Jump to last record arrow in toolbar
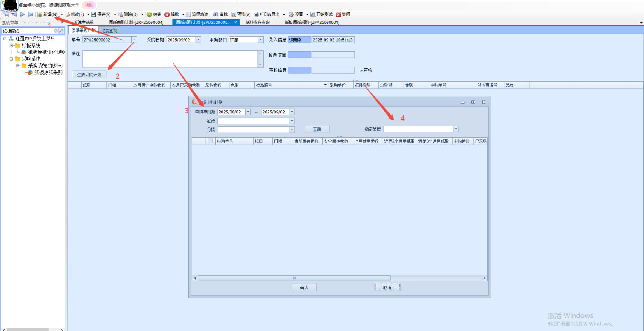The image size is (644, 331). coord(30,14)
